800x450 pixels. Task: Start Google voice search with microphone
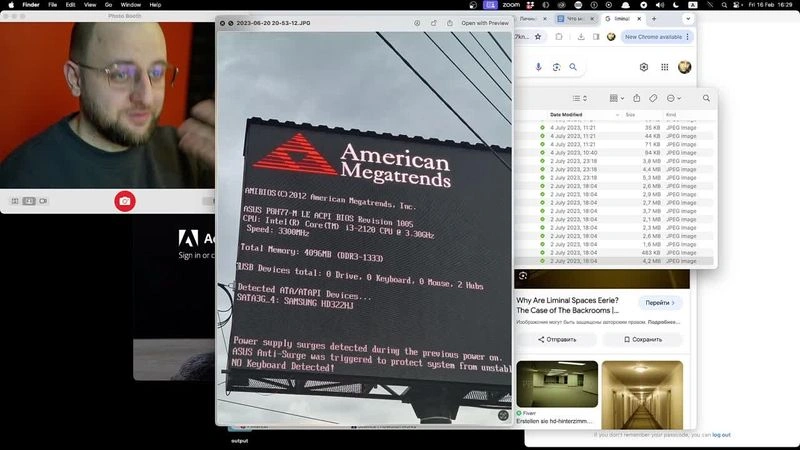point(538,67)
